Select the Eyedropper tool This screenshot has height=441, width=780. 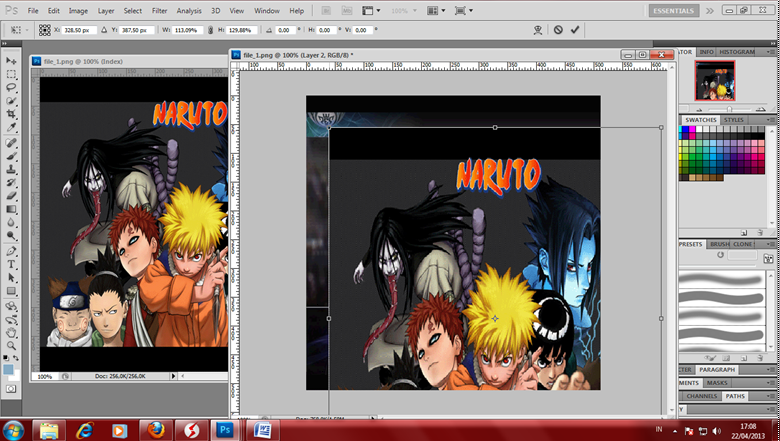(x=11, y=127)
